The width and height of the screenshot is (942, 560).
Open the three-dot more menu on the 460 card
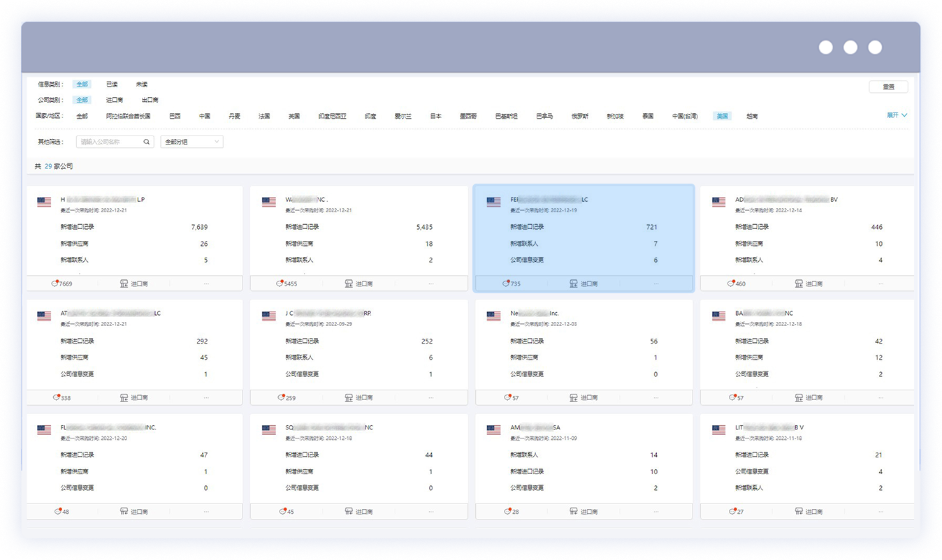(881, 283)
